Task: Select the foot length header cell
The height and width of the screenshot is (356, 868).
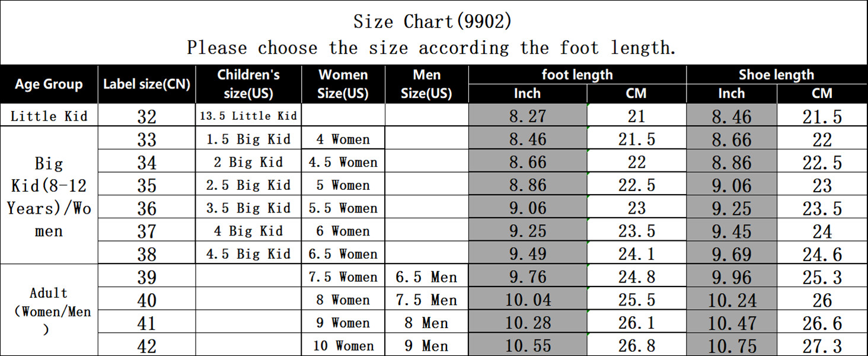Action: pos(577,75)
